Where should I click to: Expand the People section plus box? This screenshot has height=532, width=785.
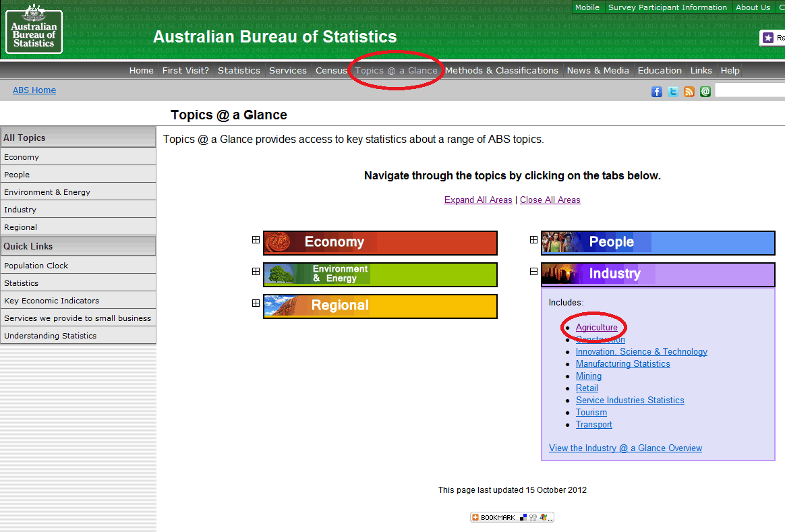533,239
